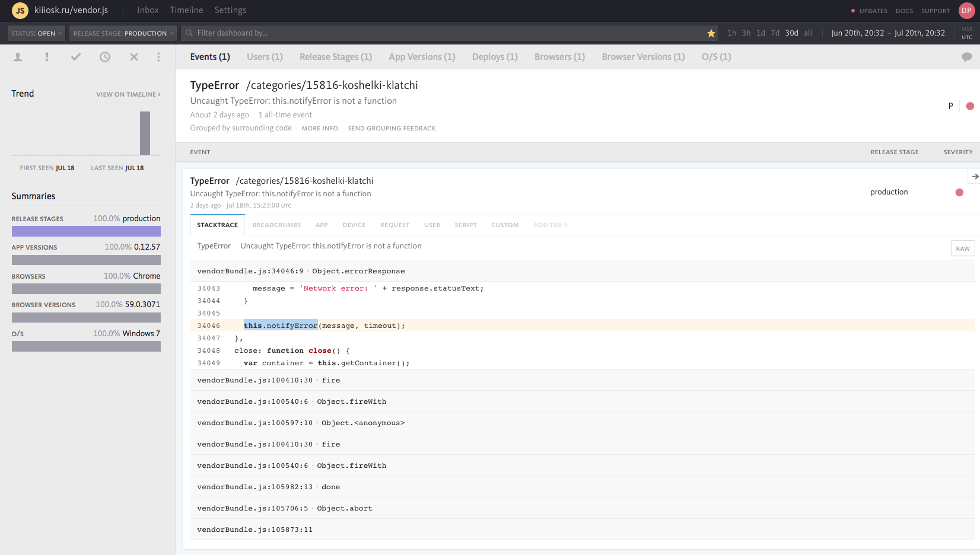Select the 30d time range
This screenshot has width=980, height=555.
click(791, 33)
